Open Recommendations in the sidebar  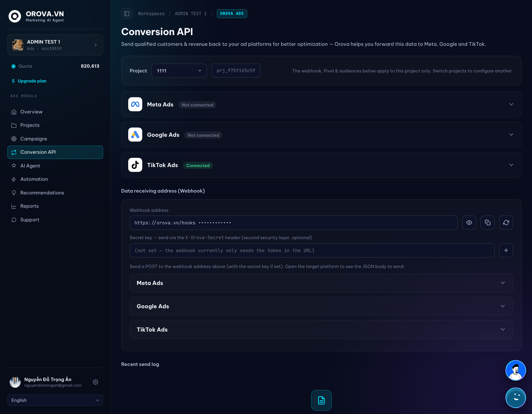(x=55, y=193)
